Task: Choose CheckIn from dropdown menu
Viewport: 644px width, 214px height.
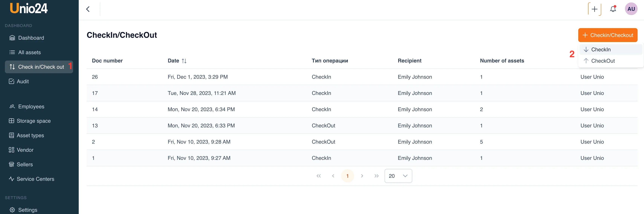Action: 600,50
